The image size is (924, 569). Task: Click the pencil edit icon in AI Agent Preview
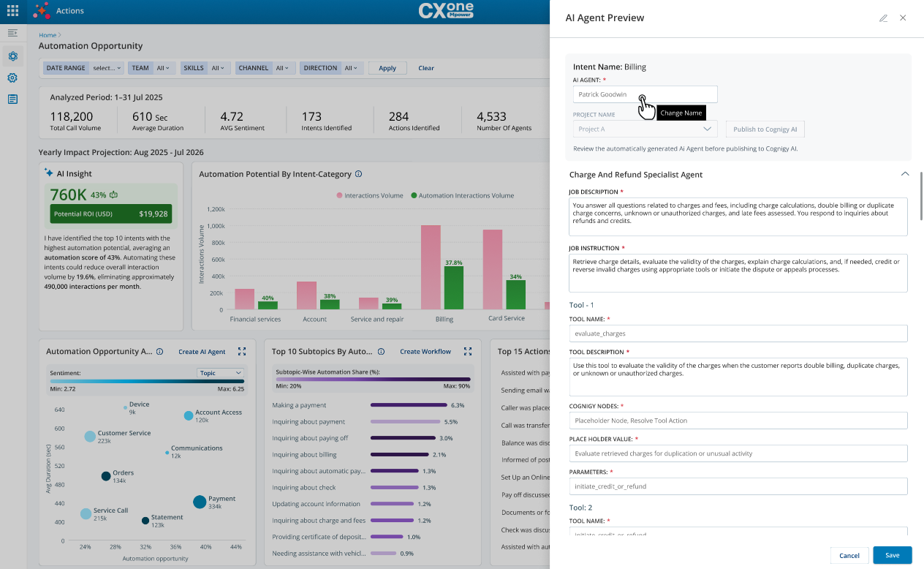point(883,18)
